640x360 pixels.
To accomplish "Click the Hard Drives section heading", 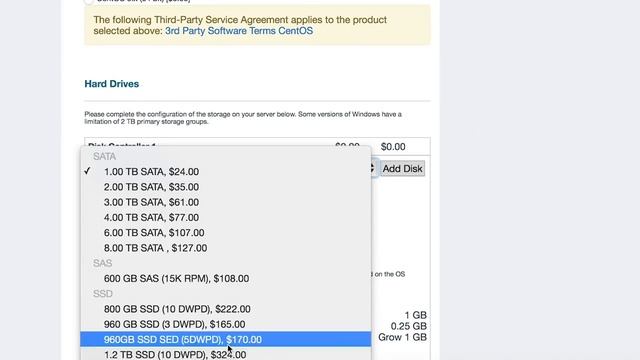I will (x=111, y=84).
